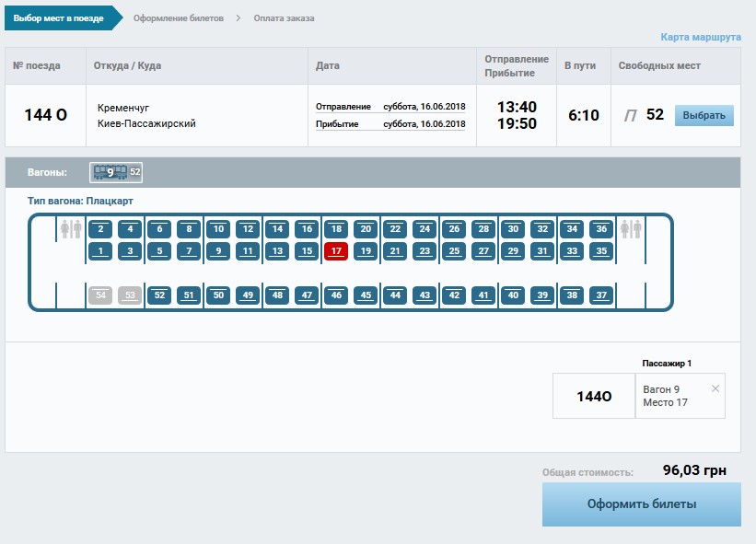Click the left restroom icon in wagon
The width and height of the screenshot is (756, 544).
(71, 229)
